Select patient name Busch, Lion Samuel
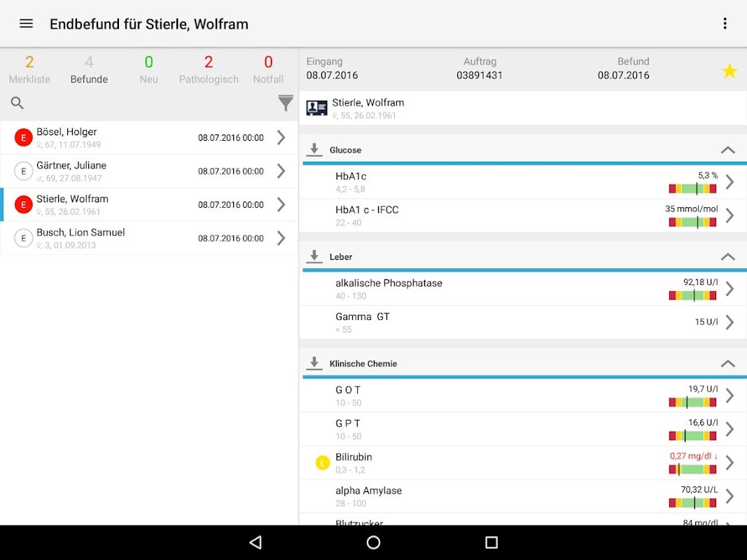Screen dimensions: 747x560 [81, 232]
